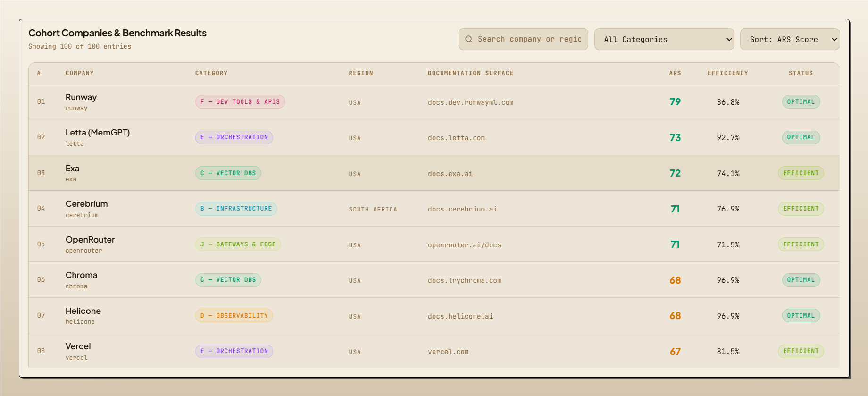
Task: Select the Cerebrium company name
Action: click(x=87, y=204)
